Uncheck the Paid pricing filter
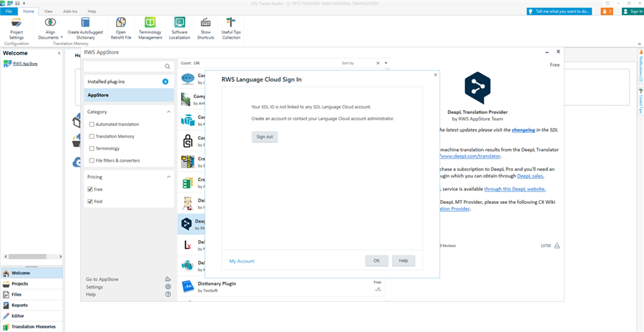This screenshot has height=332, width=644. click(90, 201)
